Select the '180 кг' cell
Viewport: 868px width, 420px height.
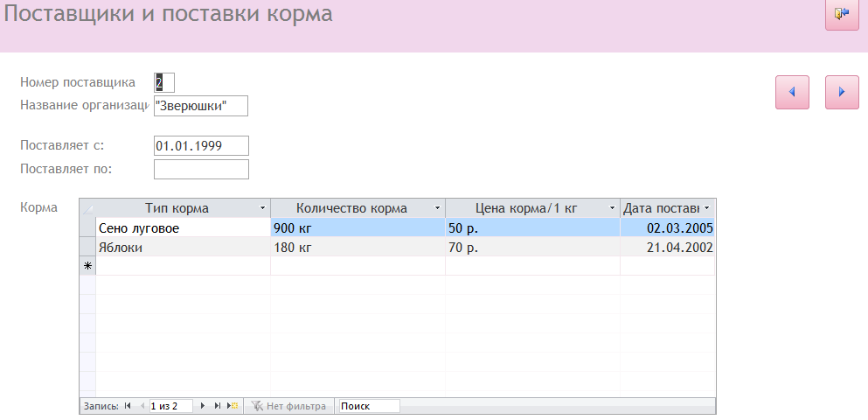click(x=358, y=247)
